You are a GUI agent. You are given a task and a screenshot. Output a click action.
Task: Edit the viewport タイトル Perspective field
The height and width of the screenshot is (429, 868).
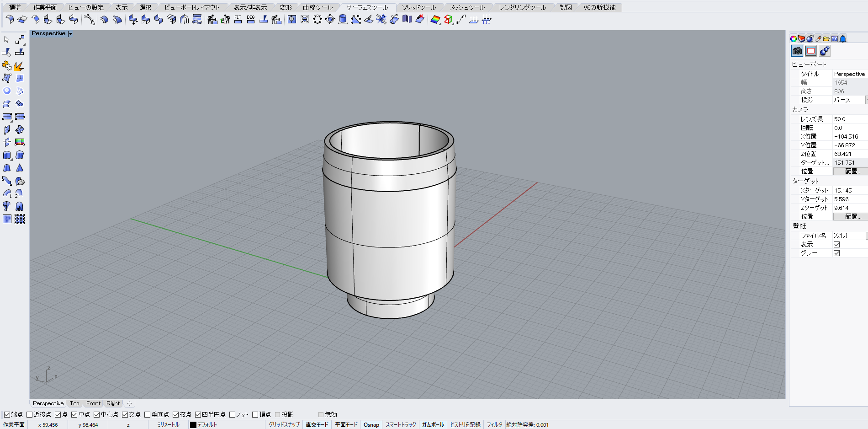pos(850,74)
